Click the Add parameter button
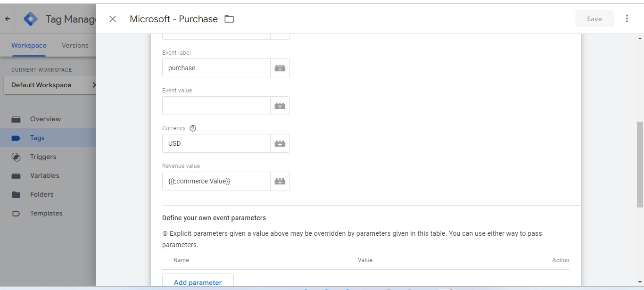Viewport: 644px width, 290px height. [x=198, y=282]
